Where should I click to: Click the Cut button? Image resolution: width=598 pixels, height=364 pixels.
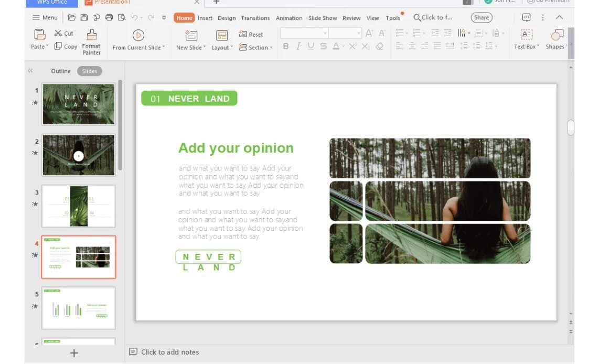click(x=63, y=34)
